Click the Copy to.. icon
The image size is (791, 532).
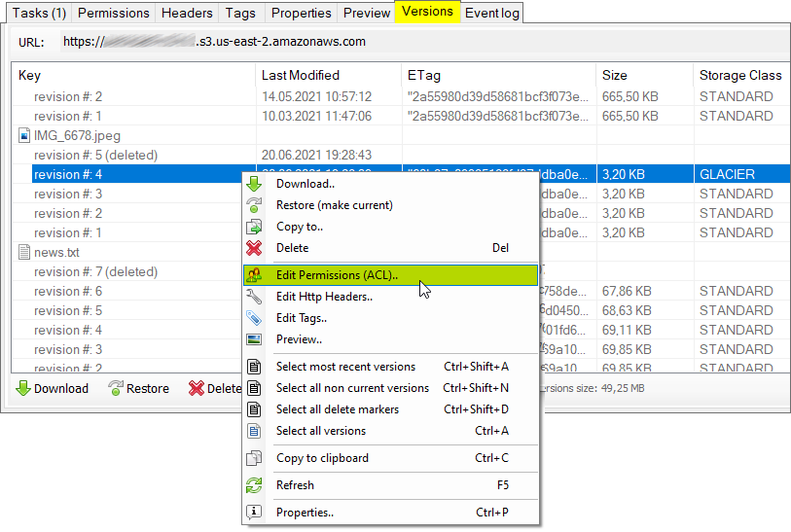[254, 227]
